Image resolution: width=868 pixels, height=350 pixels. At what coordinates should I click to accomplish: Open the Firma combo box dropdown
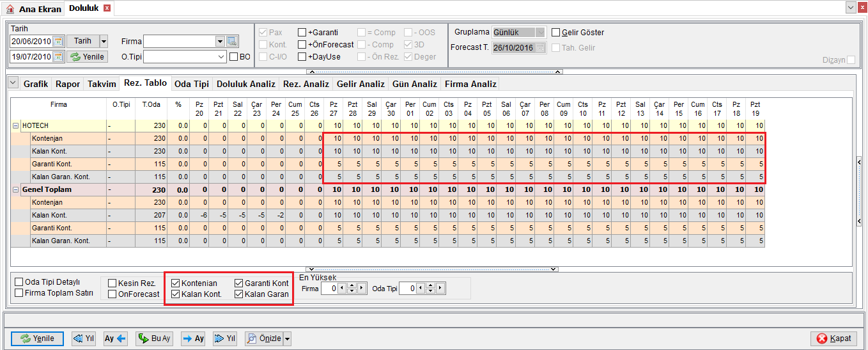[220, 41]
